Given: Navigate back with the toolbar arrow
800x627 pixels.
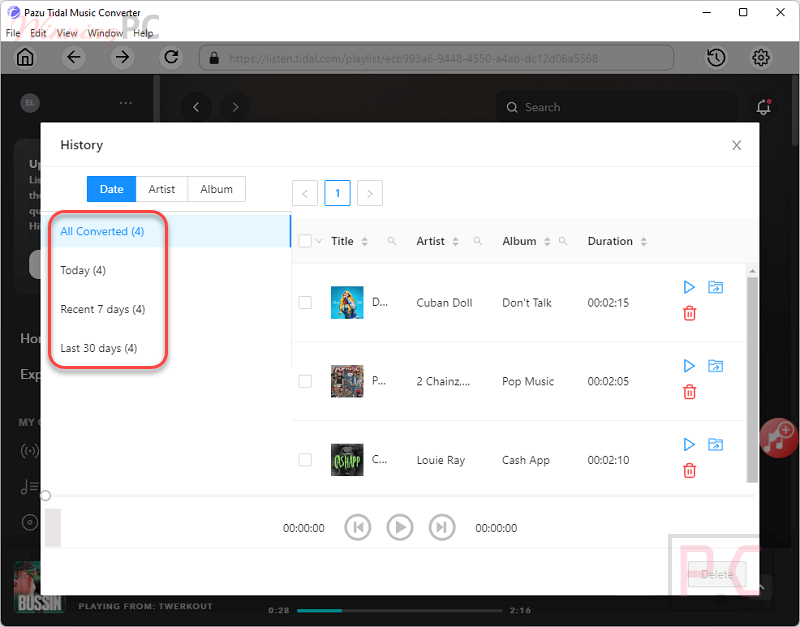Looking at the screenshot, I should (74, 57).
